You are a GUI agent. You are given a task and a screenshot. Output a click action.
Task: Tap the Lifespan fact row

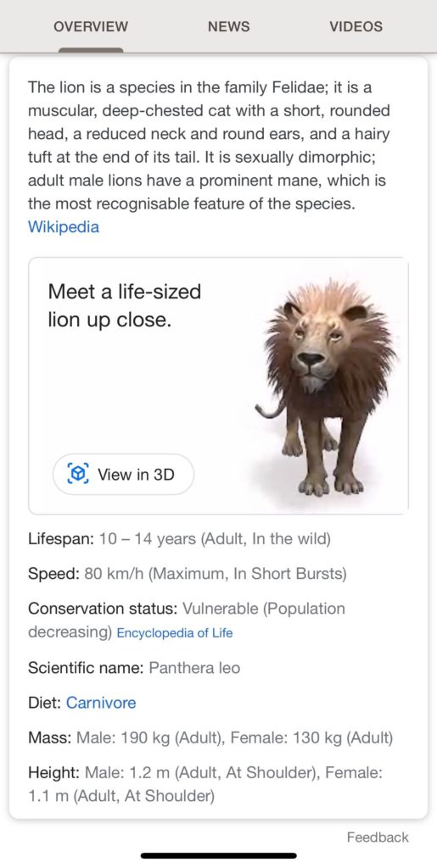click(179, 539)
